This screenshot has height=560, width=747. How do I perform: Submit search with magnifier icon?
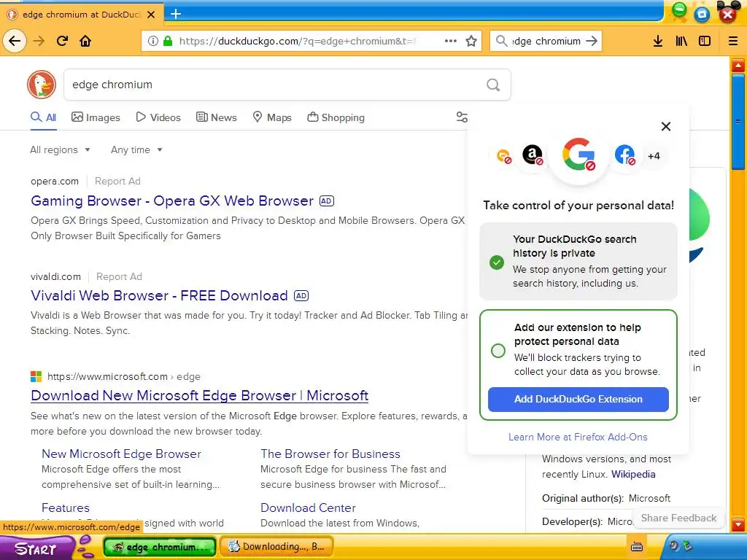click(x=493, y=85)
